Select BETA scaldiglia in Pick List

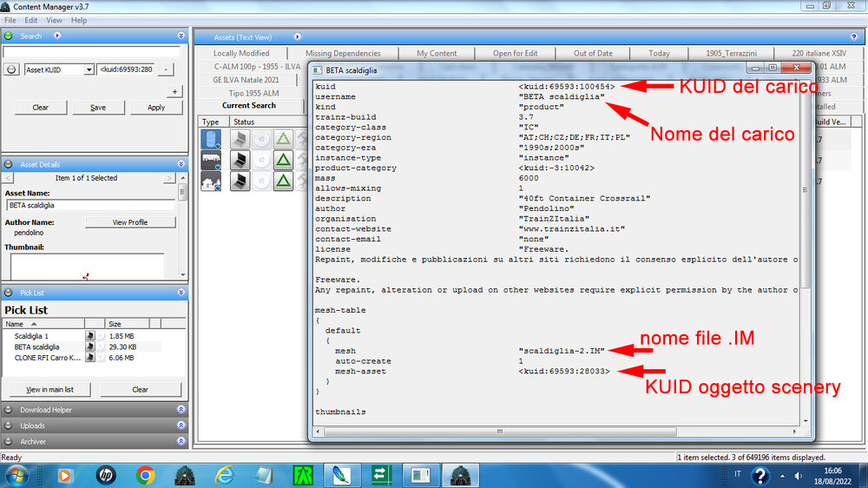pyautogui.click(x=36, y=346)
